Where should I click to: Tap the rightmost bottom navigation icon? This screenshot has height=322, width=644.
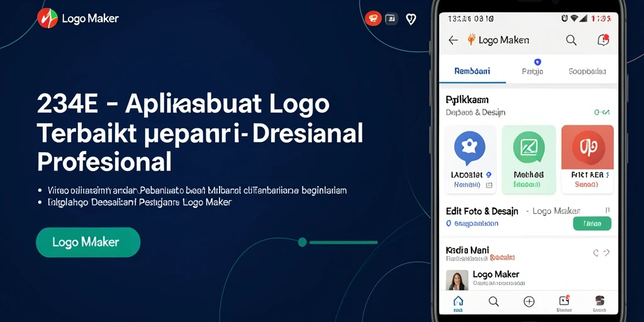[x=599, y=303]
